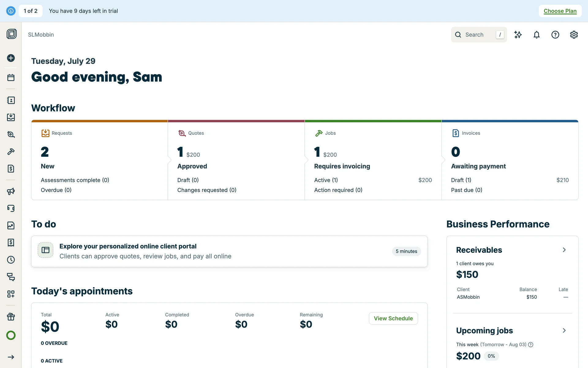Open the sparkle AI assistant icon
The height and width of the screenshot is (368, 588).
point(518,35)
